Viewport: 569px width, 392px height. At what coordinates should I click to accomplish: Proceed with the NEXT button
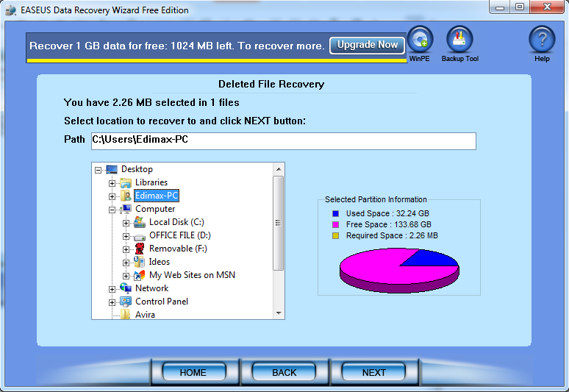373,372
